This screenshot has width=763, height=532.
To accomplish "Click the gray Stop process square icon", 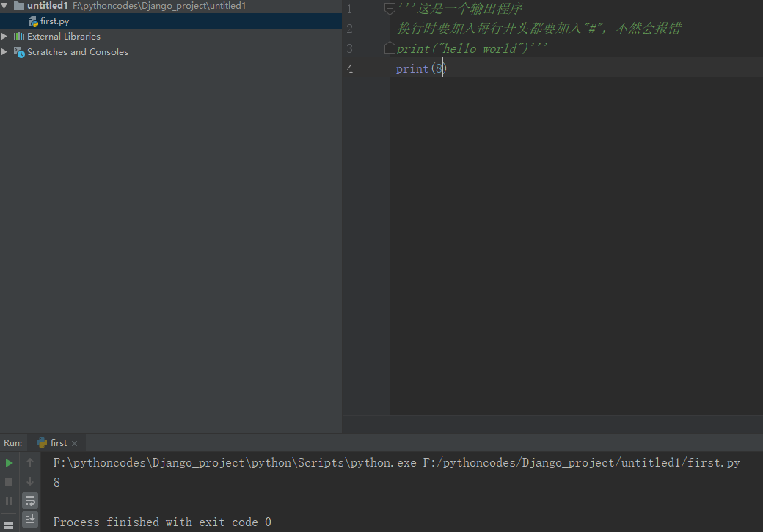I will click(x=9, y=482).
